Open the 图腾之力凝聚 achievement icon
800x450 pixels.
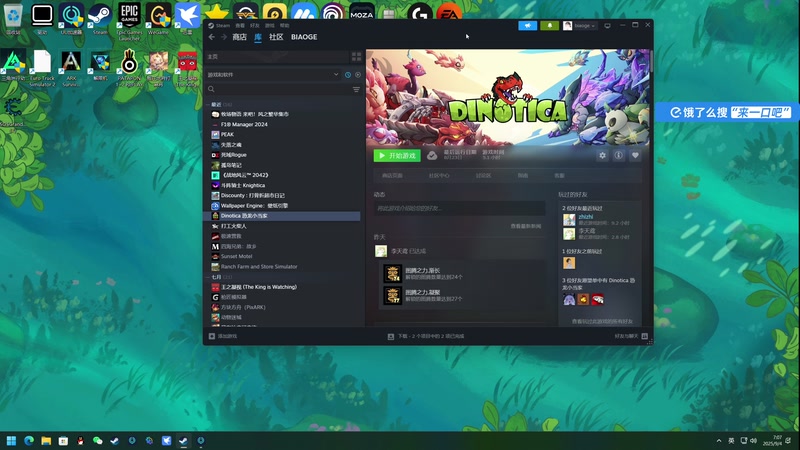[393, 296]
